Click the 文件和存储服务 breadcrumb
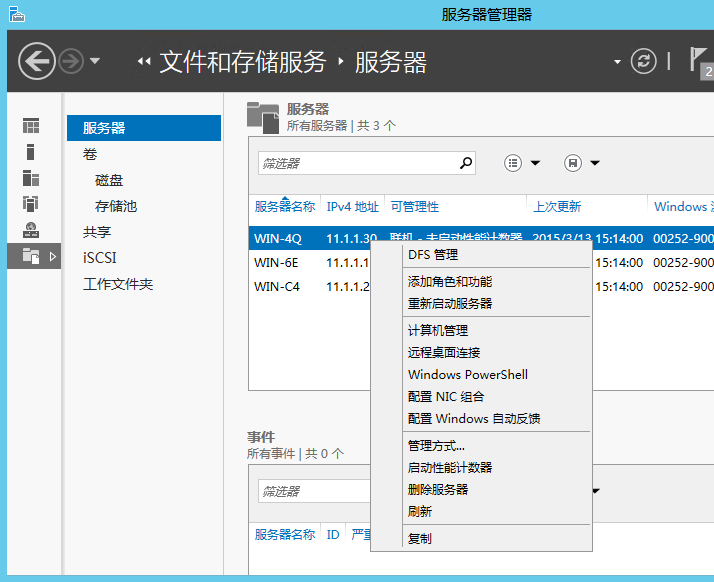 pos(243,61)
